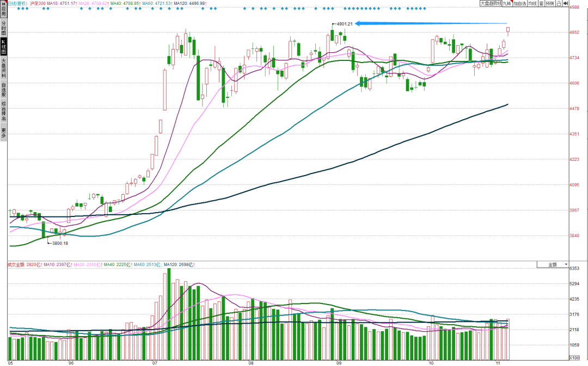The width and height of the screenshot is (588, 366).
Task: Click the 均线 toggle button
Action: pyautogui.click(x=532, y=3)
